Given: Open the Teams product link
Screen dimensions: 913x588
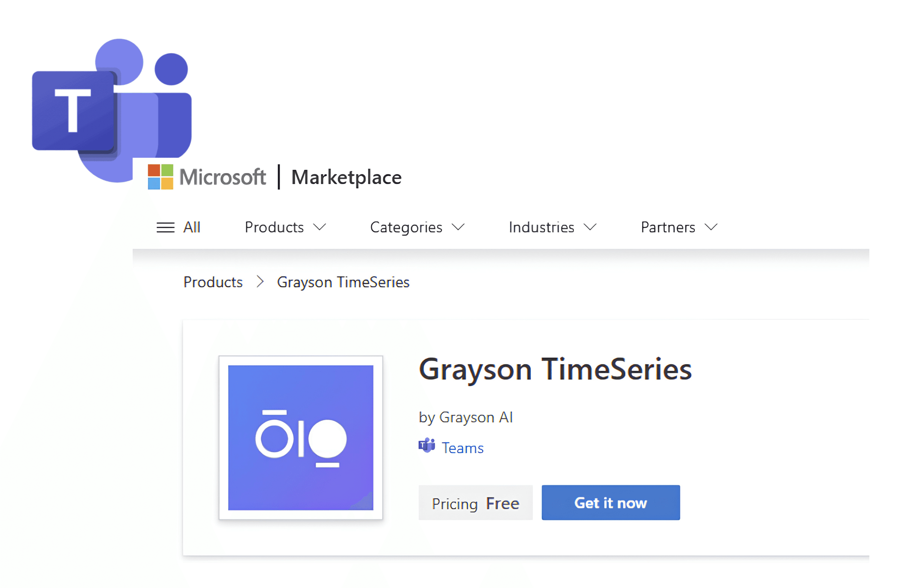Looking at the screenshot, I should (x=463, y=448).
